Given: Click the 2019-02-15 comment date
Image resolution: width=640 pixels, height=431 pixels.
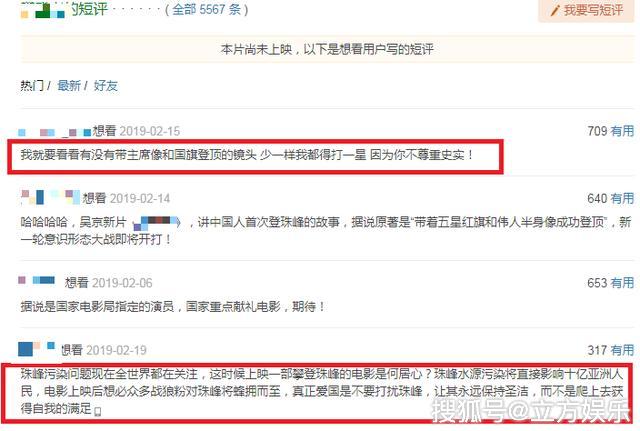Looking at the screenshot, I should pos(149,131).
